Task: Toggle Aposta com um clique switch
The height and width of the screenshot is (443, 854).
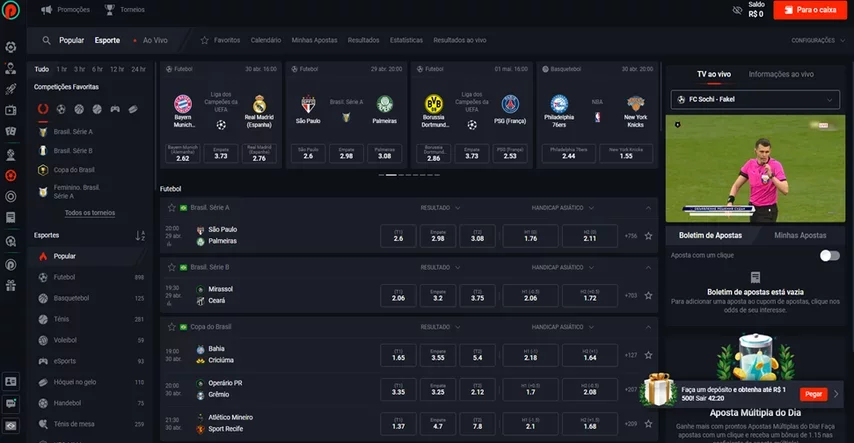Action: point(829,256)
